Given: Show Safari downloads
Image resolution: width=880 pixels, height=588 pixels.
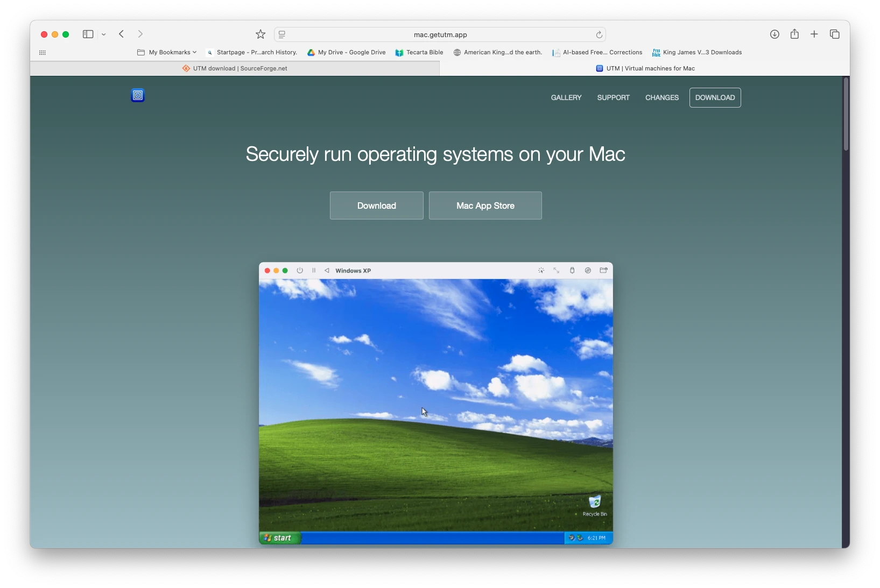Looking at the screenshot, I should coord(775,34).
